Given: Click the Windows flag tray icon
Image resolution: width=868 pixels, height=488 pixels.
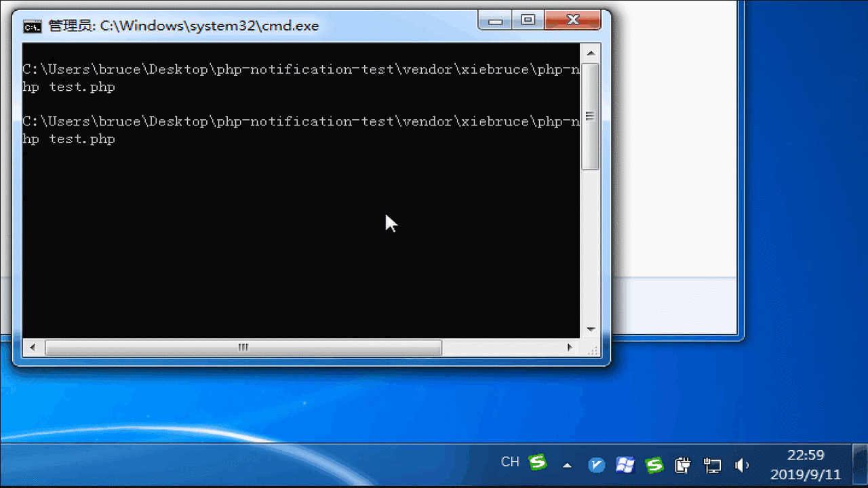Looking at the screenshot, I should [x=625, y=465].
